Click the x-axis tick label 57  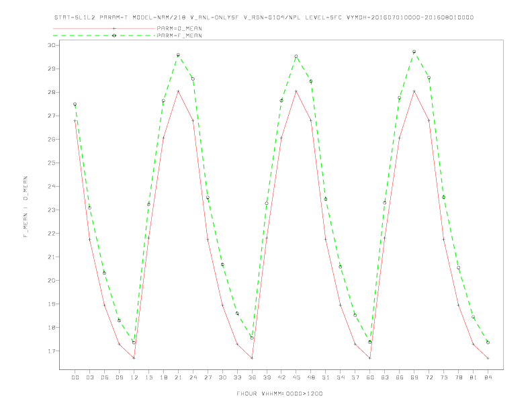tap(355, 377)
